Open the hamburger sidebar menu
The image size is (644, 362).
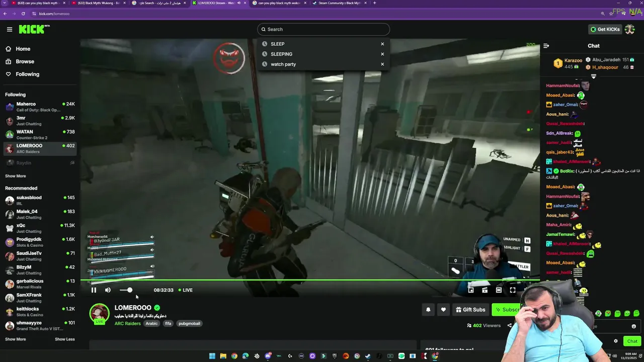click(x=10, y=29)
